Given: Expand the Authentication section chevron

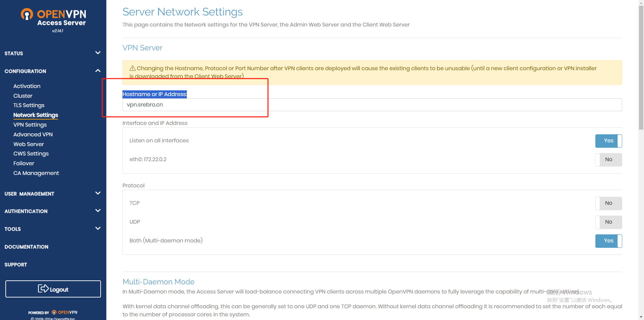Looking at the screenshot, I should (98, 211).
